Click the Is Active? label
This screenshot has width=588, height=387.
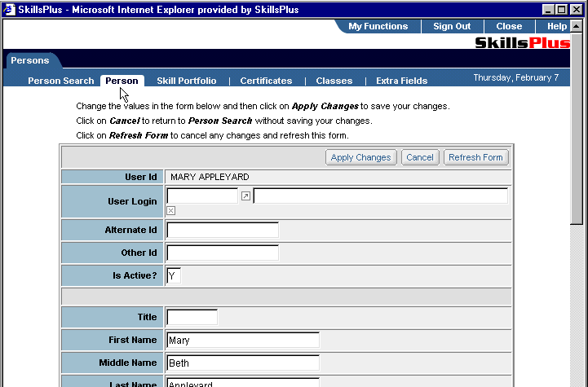(135, 275)
